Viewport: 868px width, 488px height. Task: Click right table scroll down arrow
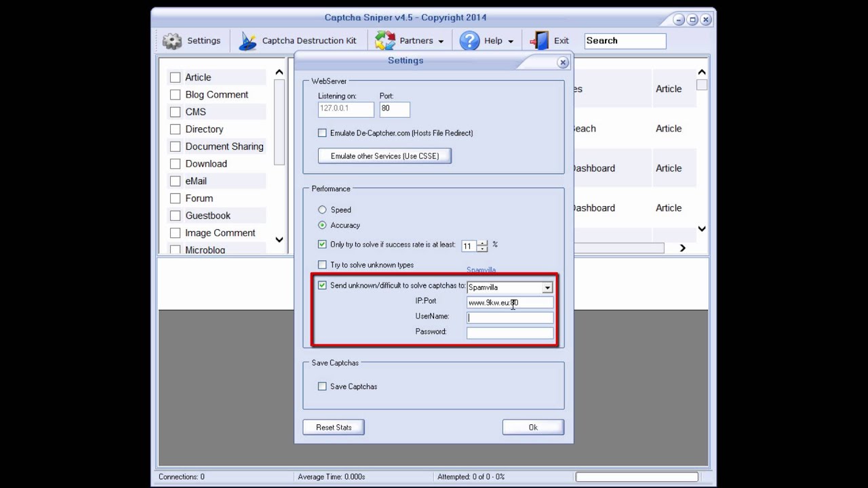click(702, 229)
